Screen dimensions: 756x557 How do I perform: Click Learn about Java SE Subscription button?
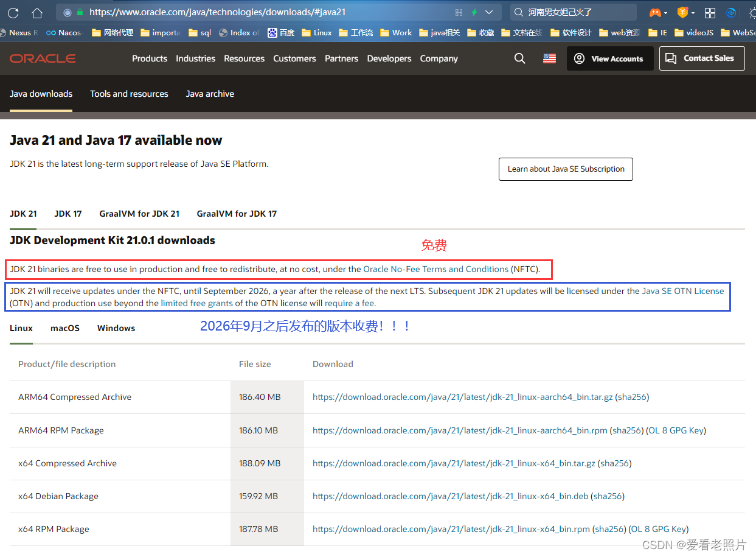click(x=566, y=169)
